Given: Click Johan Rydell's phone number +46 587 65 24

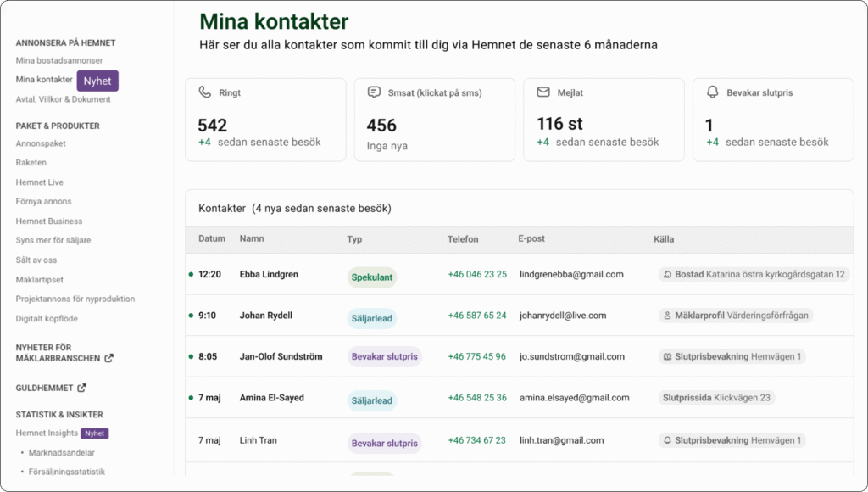Looking at the screenshot, I should point(477,316).
